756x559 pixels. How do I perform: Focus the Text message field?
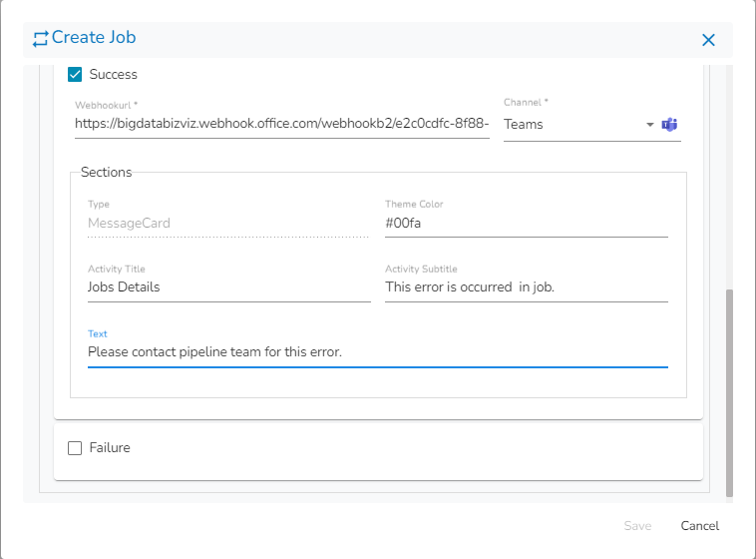coord(377,352)
